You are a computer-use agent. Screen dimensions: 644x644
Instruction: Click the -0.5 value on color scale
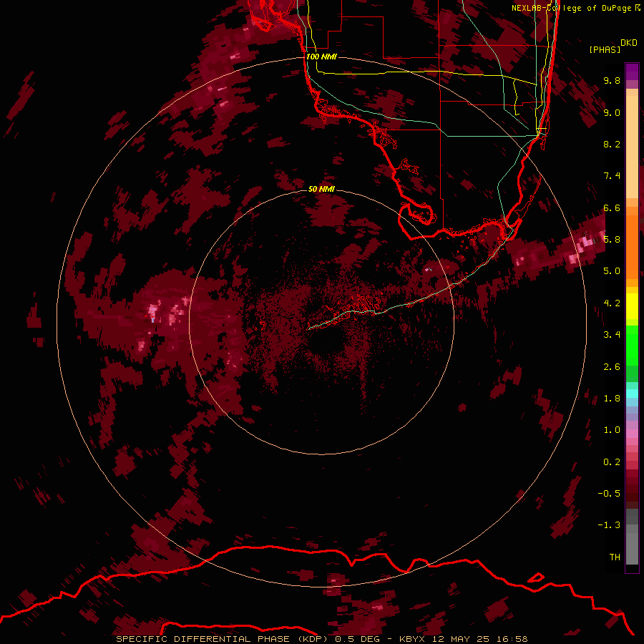(x=609, y=494)
